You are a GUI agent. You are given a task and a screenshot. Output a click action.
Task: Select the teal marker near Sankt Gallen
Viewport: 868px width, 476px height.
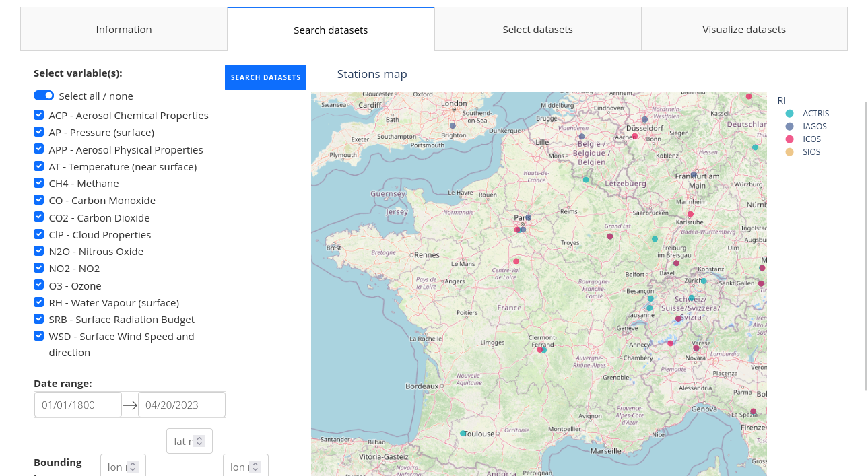(x=704, y=281)
